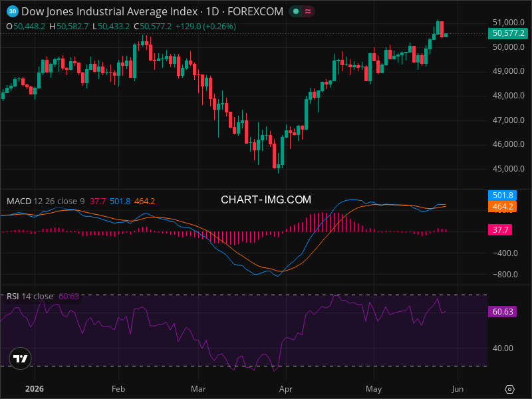Click the blue MACD legend value 501.8
532x399 pixels.
pos(120,201)
